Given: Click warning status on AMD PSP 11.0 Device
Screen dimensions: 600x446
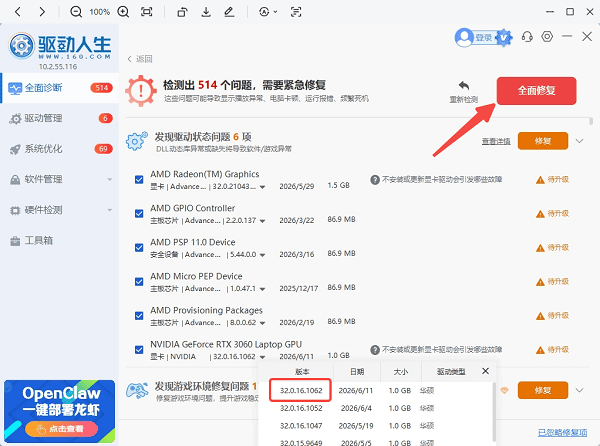Looking at the screenshot, I should (552, 247).
